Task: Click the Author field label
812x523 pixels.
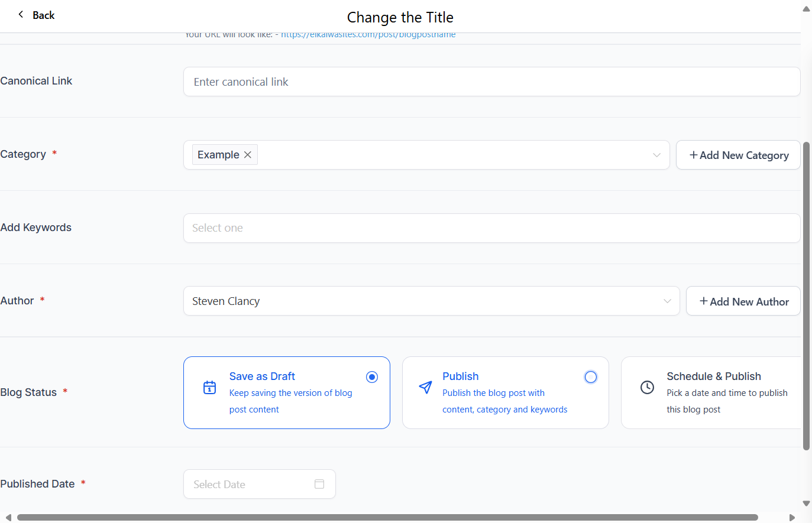Action: tap(17, 301)
